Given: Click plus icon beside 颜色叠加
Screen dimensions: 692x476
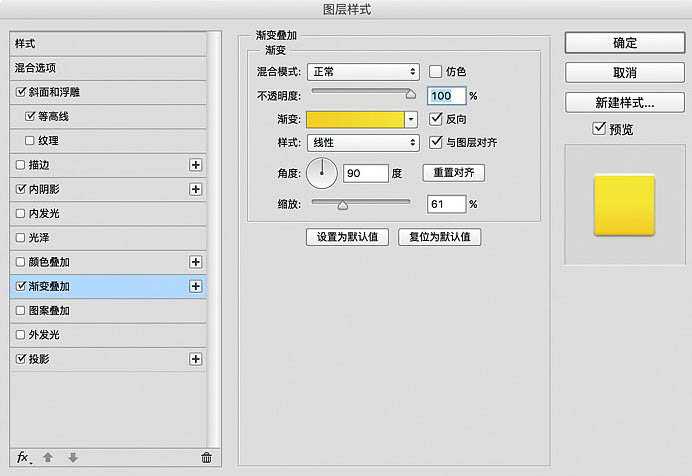Looking at the screenshot, I should (196, 262).
